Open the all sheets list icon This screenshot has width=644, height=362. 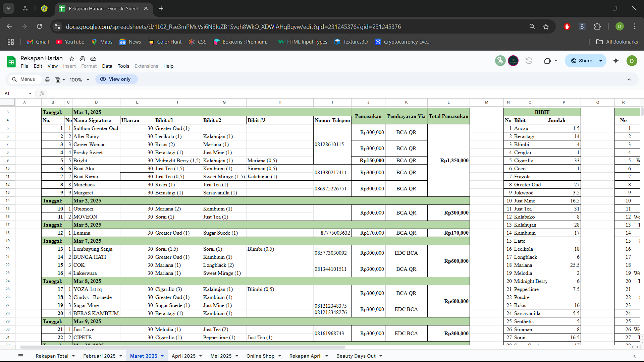tap(21, 356)
